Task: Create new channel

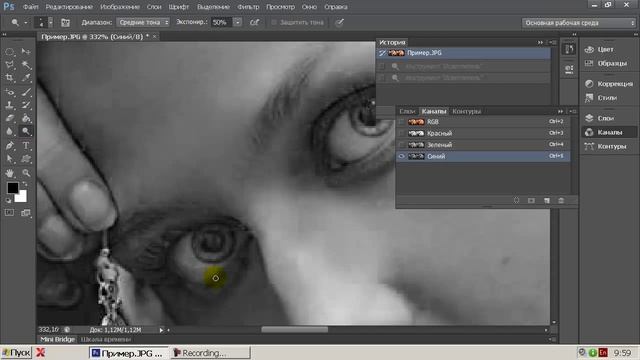Action: pos(547,200)
